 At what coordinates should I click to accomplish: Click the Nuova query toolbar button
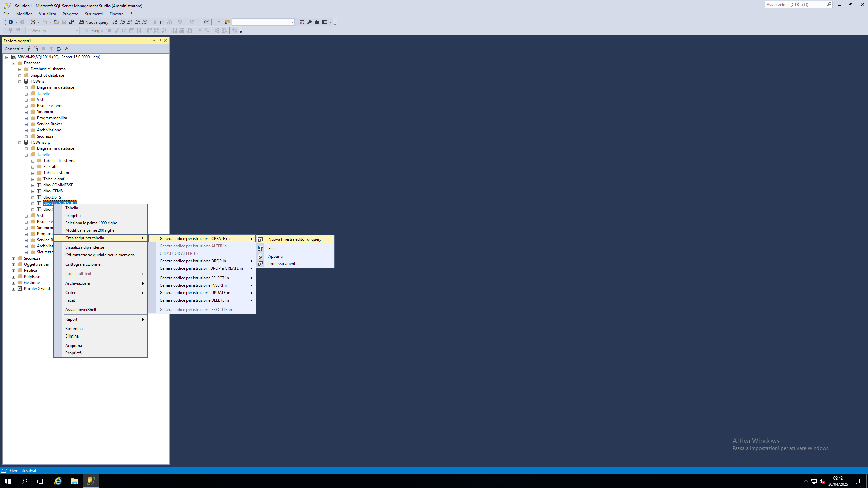(x=94, y=22)
